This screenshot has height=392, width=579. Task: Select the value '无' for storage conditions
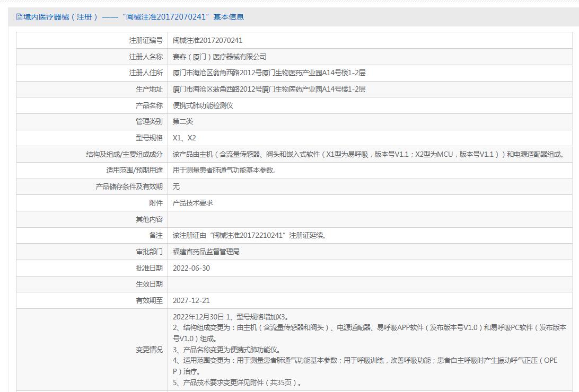[x=176, y=186]
